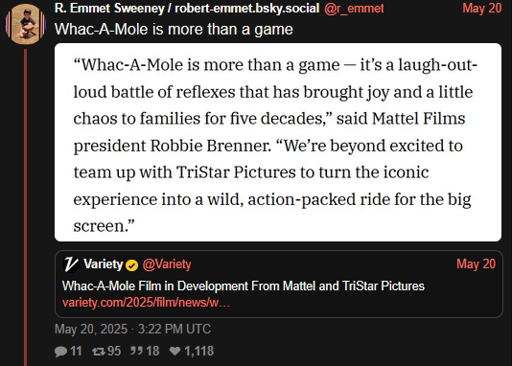Open the variety.com/2025/film/news link

tap(146, 303)
